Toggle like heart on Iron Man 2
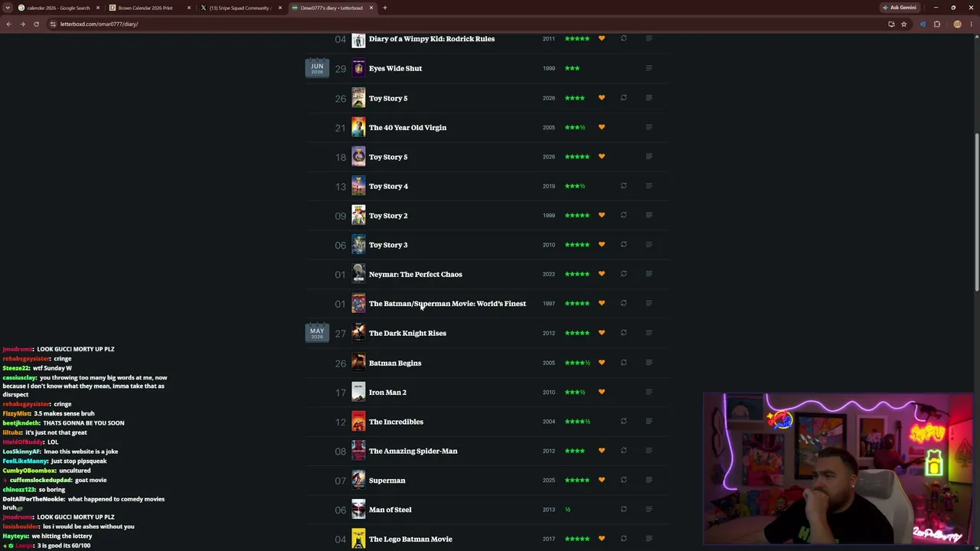 [x=602, y=392]
